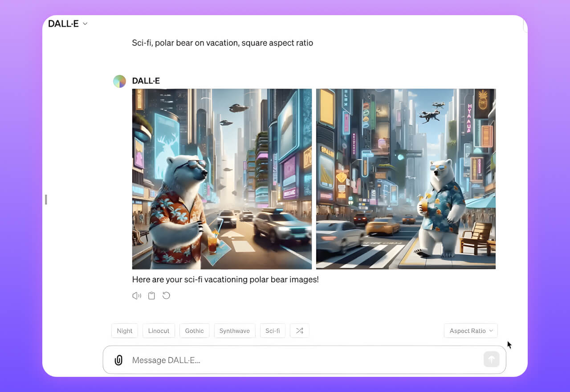Toggle the Night style chip

click(x=124, y=331)
